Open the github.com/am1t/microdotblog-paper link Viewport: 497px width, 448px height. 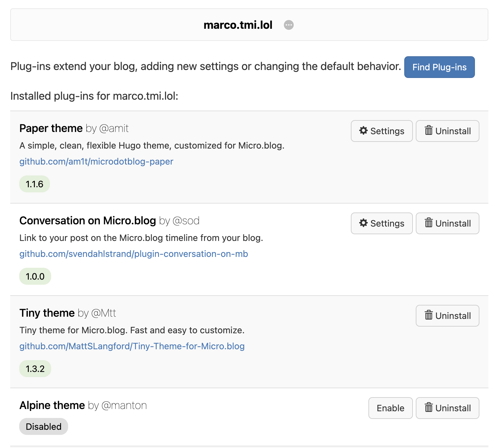[96, 161]
